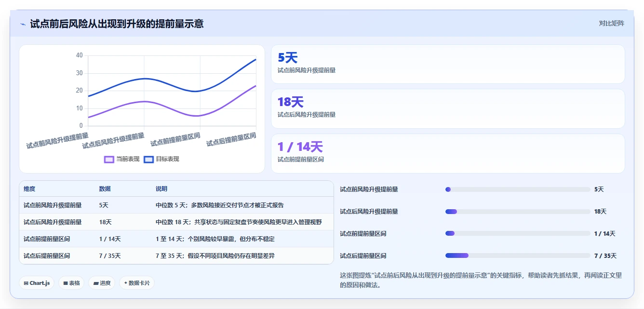Viewport: 644px width, 309px height.
Task: Click the y-axis label 40 on chart
Action: tap(79, 55)
